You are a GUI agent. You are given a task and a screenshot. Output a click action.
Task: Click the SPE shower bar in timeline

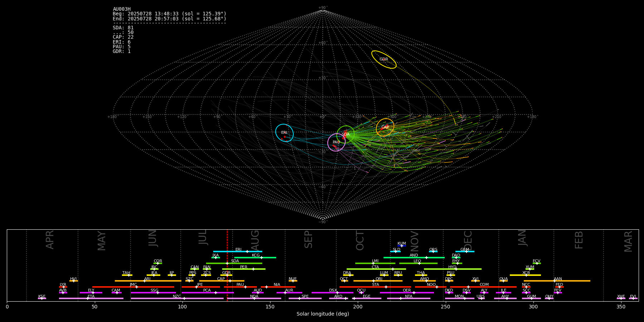coord(305,298)
